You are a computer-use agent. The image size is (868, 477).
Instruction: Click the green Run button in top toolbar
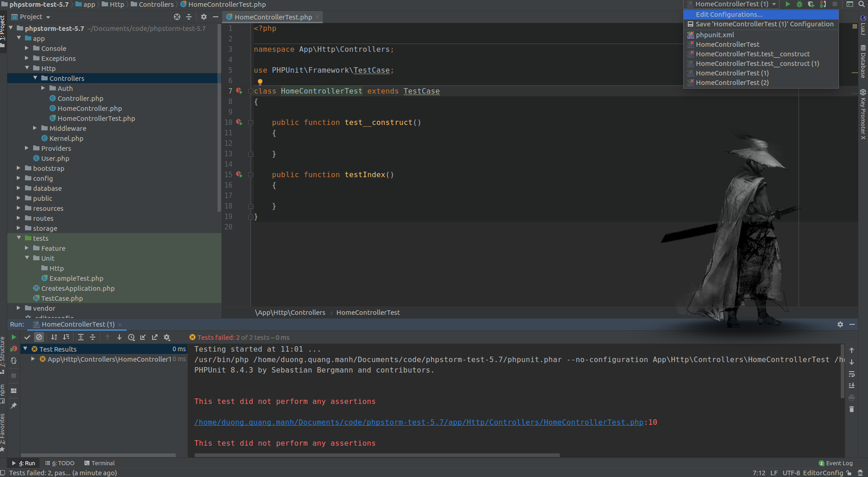pos(788,4)
